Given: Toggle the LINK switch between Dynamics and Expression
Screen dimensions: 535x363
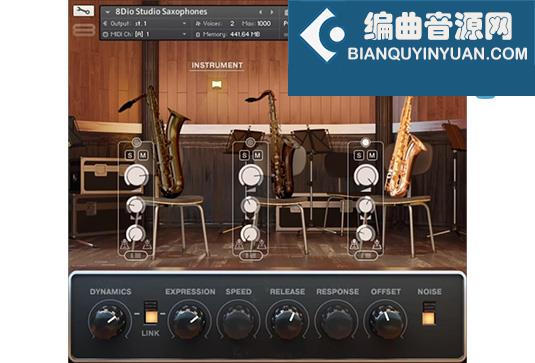Looking at the screenshot, I should [x=150, y=312].
